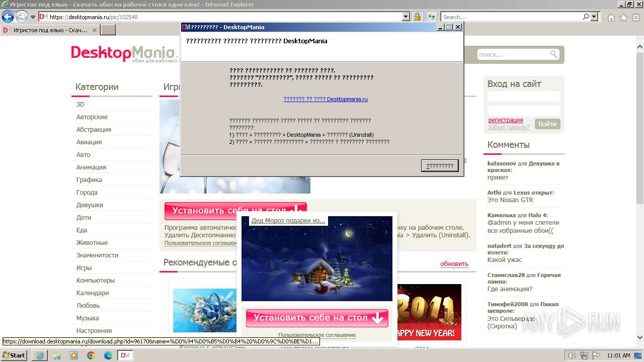The width and height of the screenshot is (644, 362).
Task: Open comment link Девушка в красках
Action: tap(523, 167)
